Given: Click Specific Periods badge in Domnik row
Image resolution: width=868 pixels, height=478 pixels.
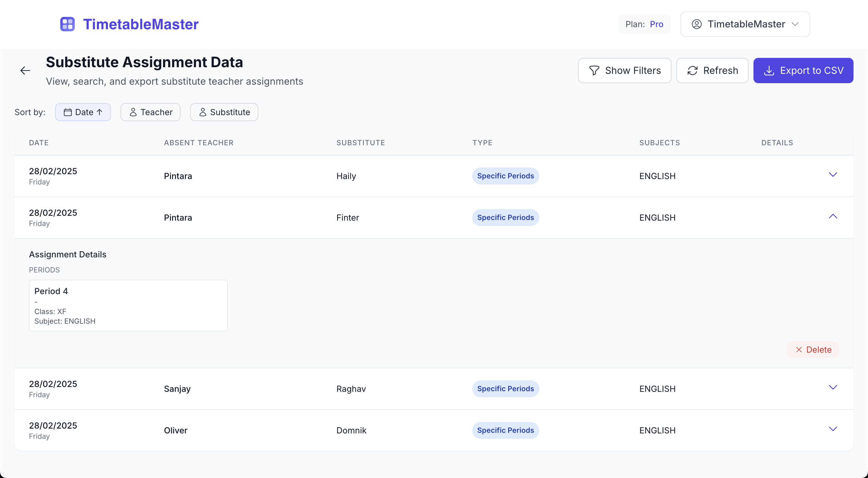Looking at the screenshot, I should tap(505, 430).
